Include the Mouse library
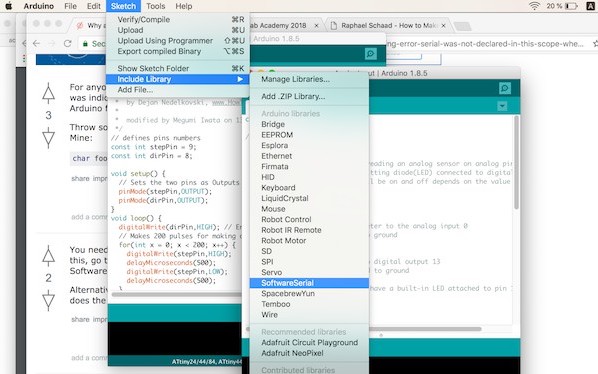This screenshot has height=374, width=598. [309, 209]
